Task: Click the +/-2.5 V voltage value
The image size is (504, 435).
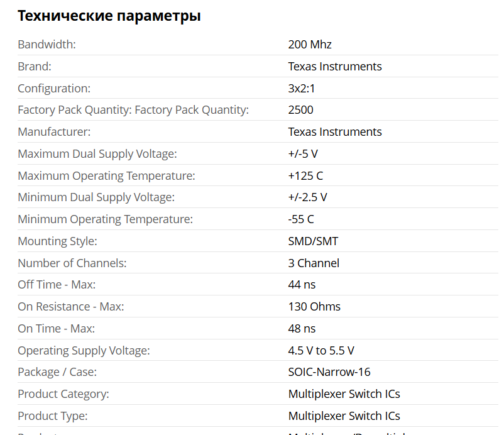Action: pos(307,197)
